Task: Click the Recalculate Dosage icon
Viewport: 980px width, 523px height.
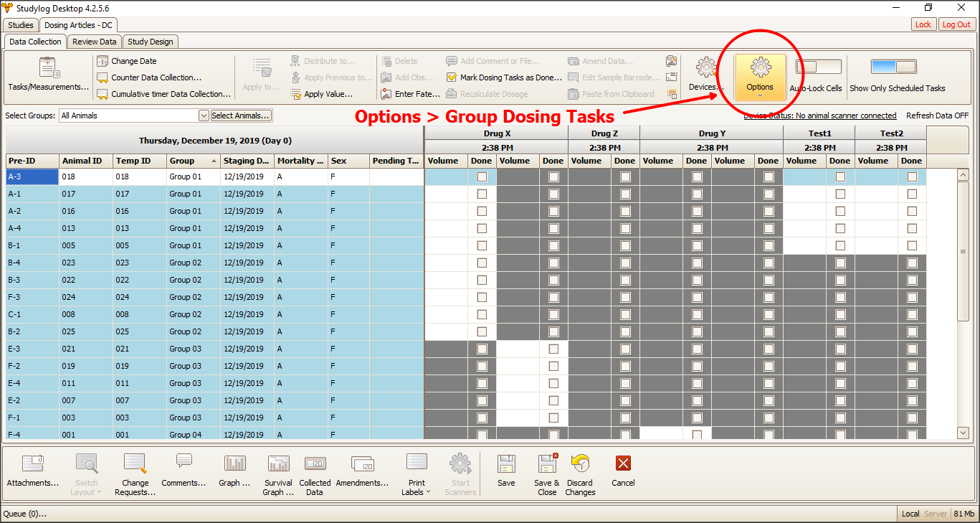Action: (452, 94)
